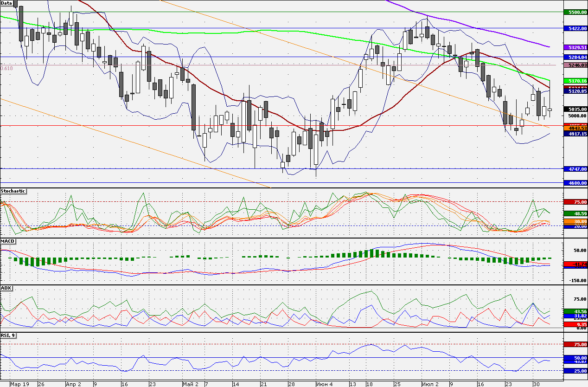
Task: Select the Июл 2 date label
Action: click(x=430, y=384)
